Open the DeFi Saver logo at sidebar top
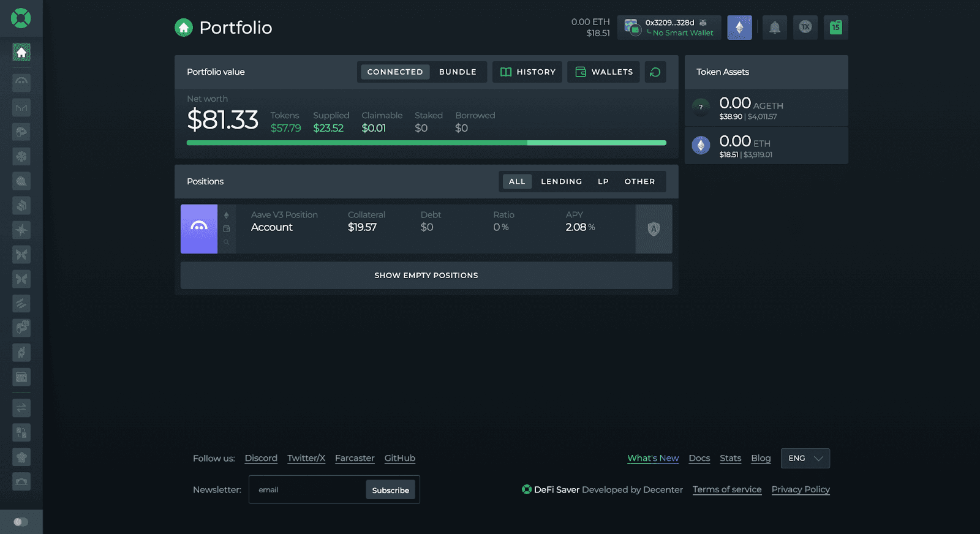This screenshot has width=980, height=534. [21, 18]
